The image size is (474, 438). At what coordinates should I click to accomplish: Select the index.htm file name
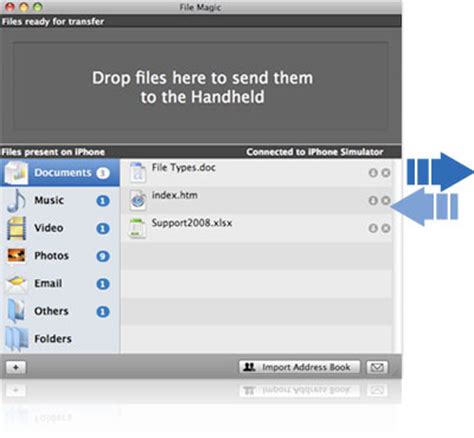pyautogui.click(x=175, y=195)
